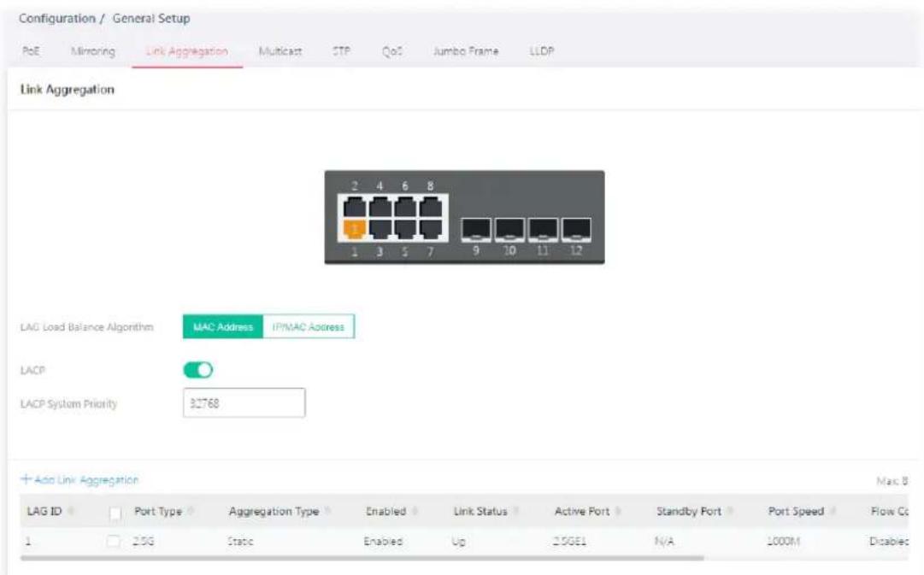
Task: Open the Jumbo Frame tab
Action: click(x=466, y=51)
